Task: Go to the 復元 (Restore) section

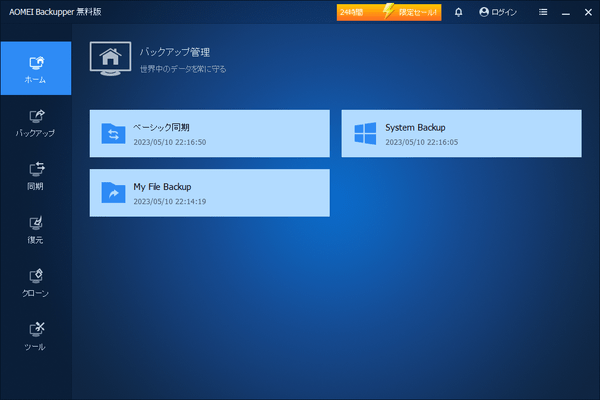Action: coord(36,230)
